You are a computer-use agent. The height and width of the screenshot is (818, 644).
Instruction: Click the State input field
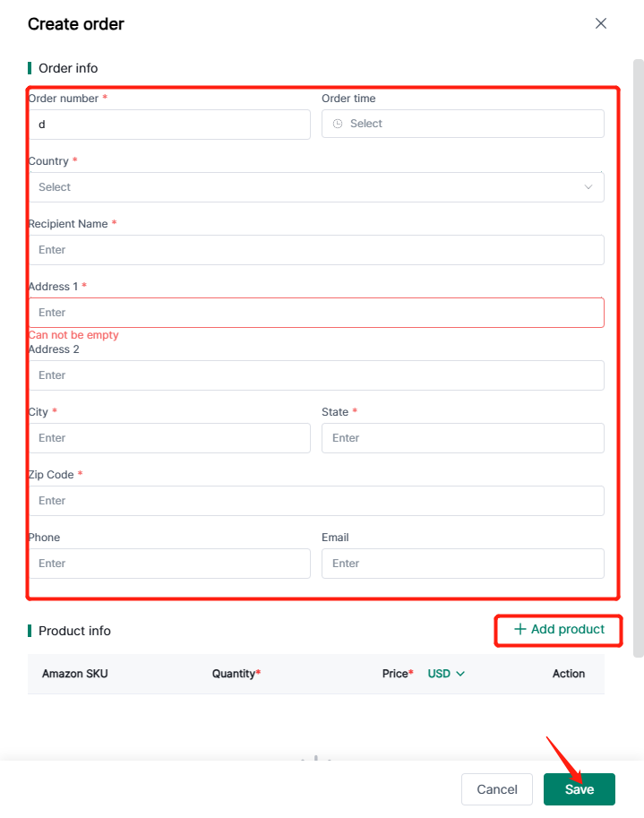tap(462, 438)
